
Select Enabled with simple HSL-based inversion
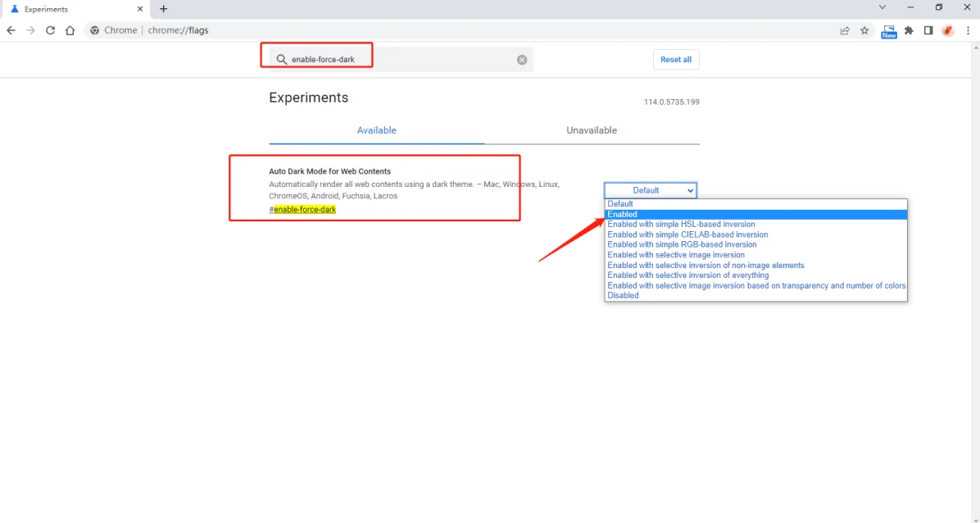pyautogui.click(x=756, y=224)
